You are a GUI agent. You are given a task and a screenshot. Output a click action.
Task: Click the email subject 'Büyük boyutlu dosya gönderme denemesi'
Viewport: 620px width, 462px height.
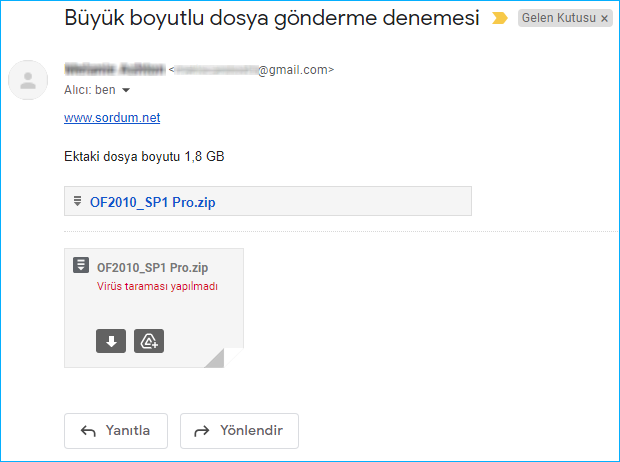pyautogui.click(x=272, y=18)
